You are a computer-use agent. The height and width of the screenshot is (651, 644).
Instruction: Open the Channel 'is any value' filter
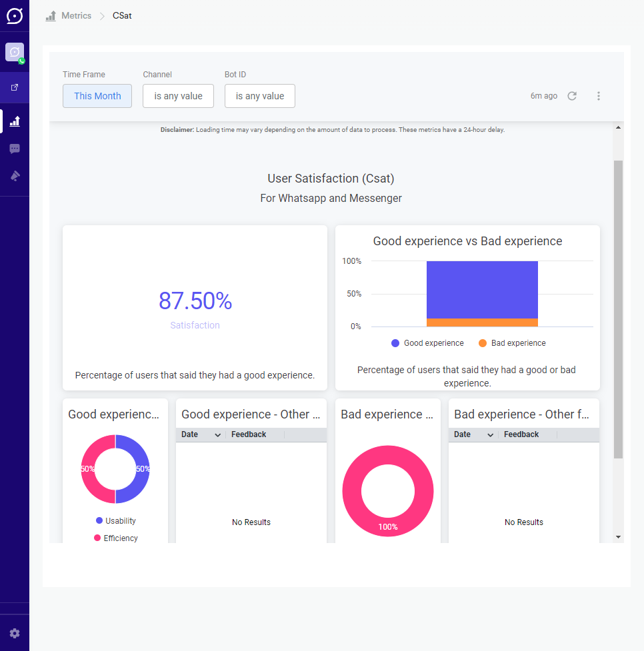click(178, 96)
